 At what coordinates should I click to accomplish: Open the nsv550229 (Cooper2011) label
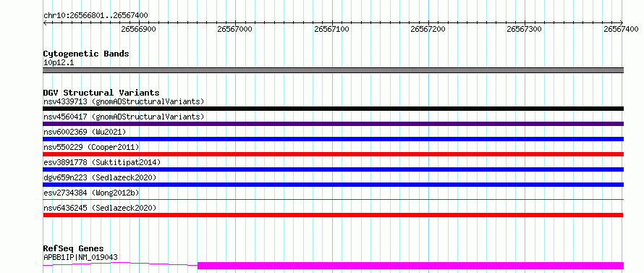point(91,147)
